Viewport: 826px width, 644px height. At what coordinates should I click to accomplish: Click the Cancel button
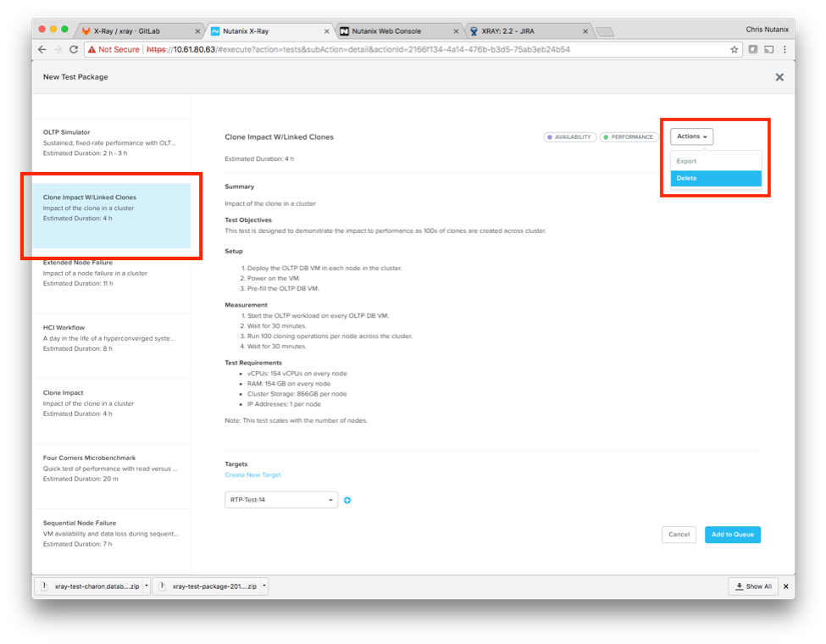[x=679, y=535]
